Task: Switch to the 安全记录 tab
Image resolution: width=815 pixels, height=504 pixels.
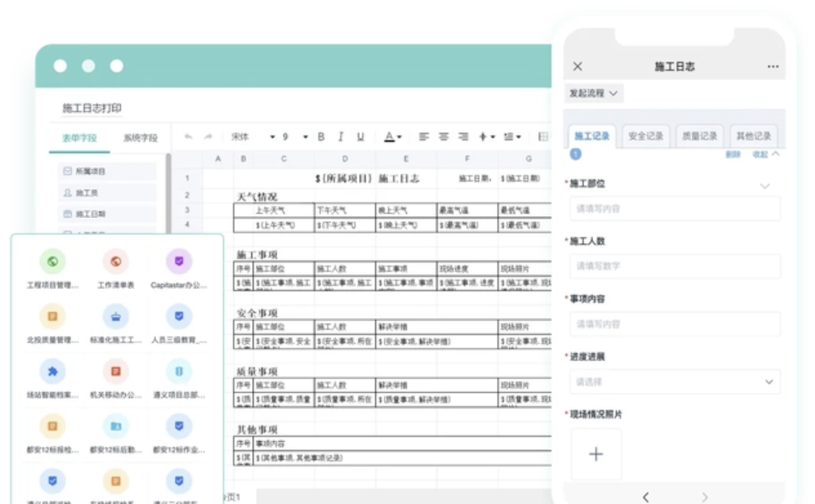Action: click(x=646, y=136)
